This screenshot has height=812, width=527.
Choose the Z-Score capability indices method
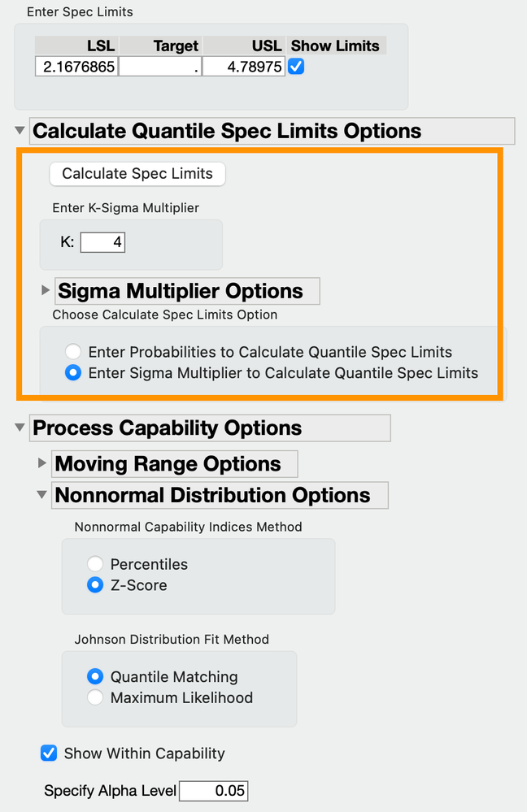coord(96,584)
